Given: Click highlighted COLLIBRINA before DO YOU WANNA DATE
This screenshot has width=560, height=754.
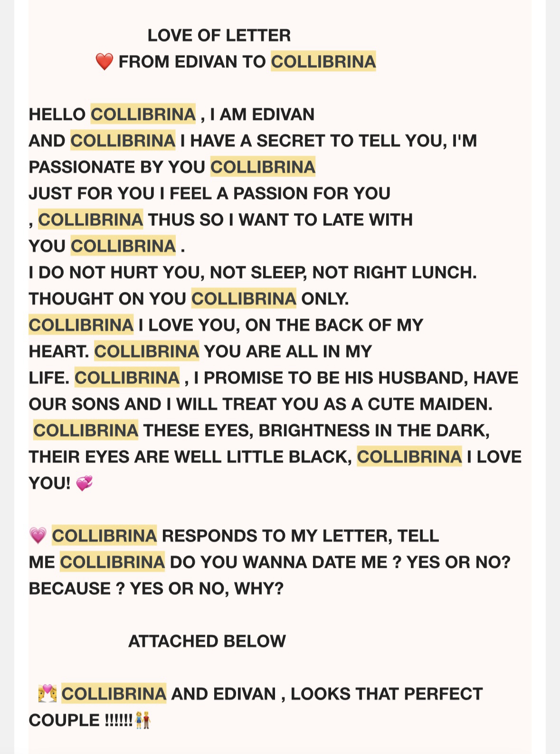Looking at the screenshot, I should [112, 562].
